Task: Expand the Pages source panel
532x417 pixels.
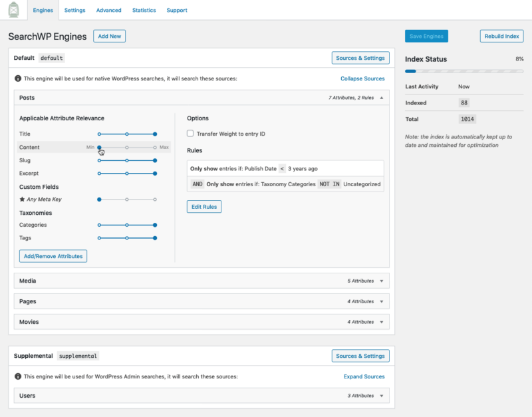Action: [201, 301]
